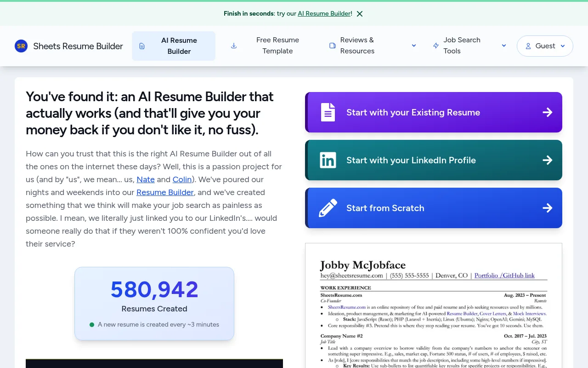Image resolution: width=588 pixels, height=368 pixels.
Task: Click the document icon in AI Resume Builder tab
Action: coord(142,46)
